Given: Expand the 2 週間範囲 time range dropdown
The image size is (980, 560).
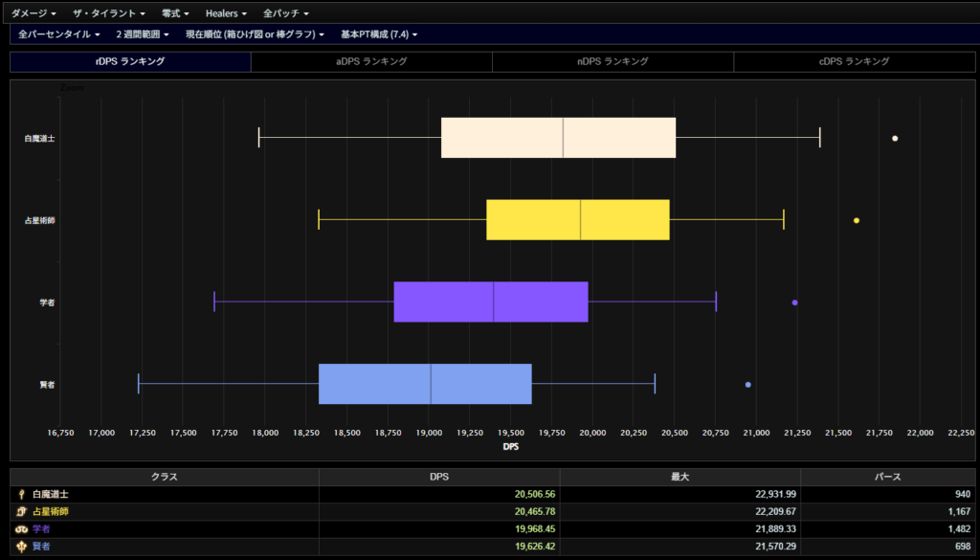Looking at the screenshot, I should (143, 34).
